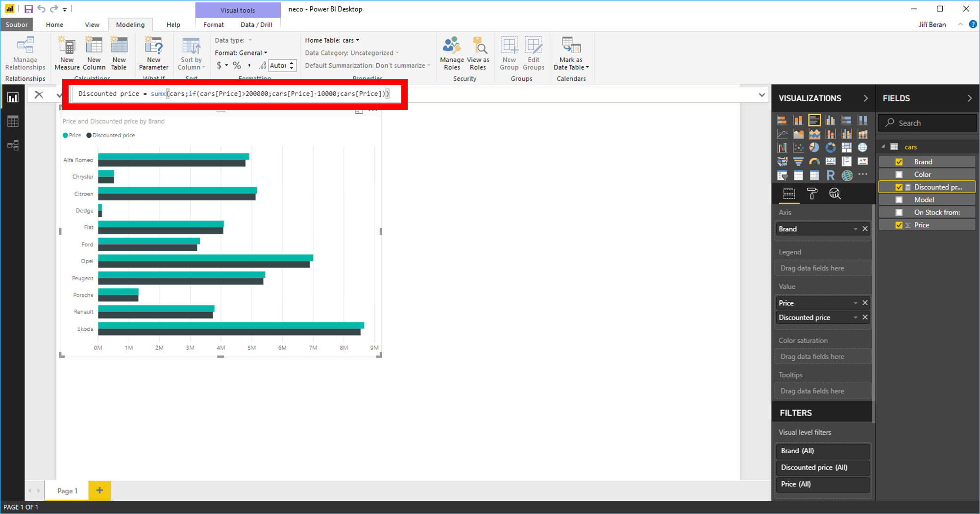Open Manage Relationships in the ribbon
The height and width of the screenshot is (514, 980).
[x=25, y=54]
